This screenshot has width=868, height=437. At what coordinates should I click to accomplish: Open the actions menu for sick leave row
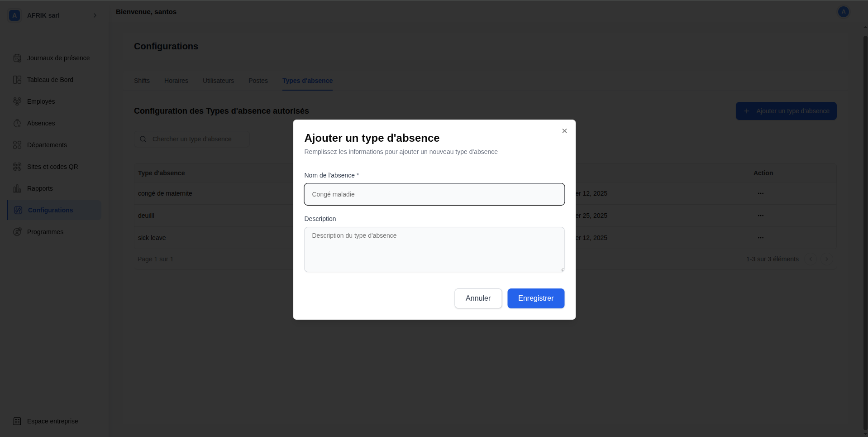[x=760, y=238]
